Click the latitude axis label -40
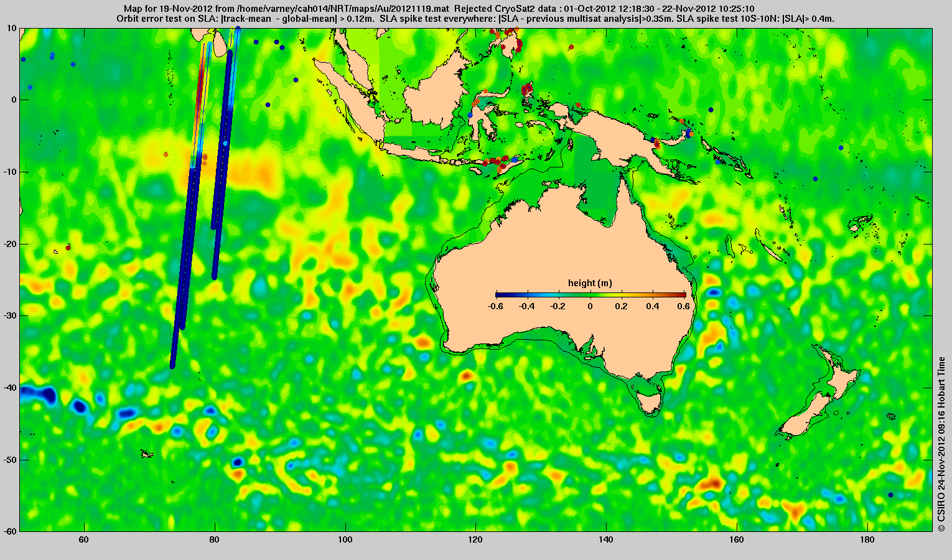The width and height of the screenshot is (952, 560). (9, 388)
